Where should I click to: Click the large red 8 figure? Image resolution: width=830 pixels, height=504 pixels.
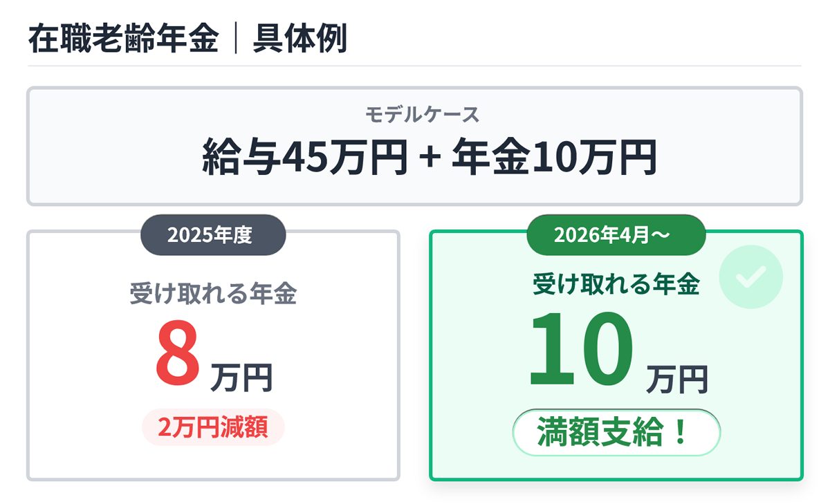coord(178,355)
